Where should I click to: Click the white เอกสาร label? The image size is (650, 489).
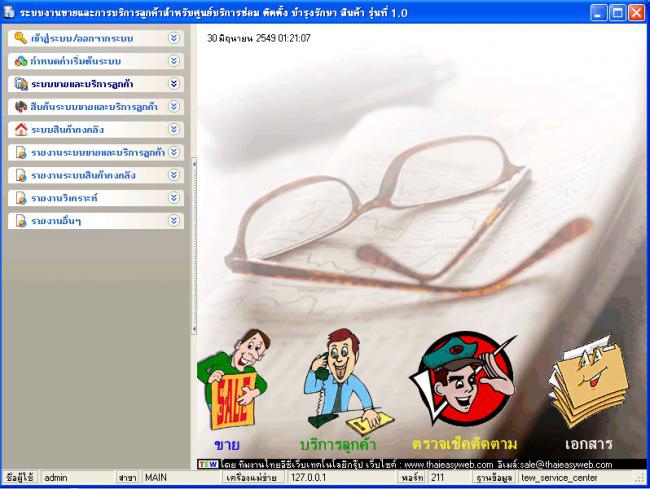[x=589, y=444]
